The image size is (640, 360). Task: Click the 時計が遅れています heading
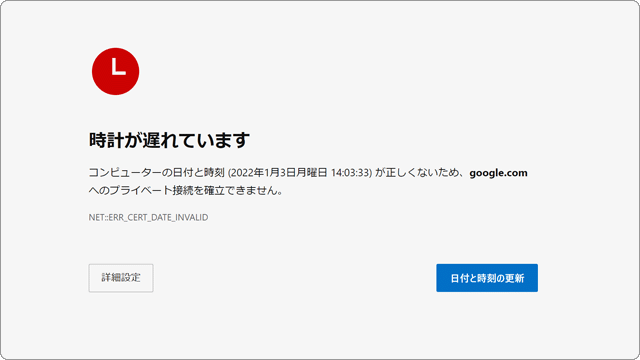point(169,140)
